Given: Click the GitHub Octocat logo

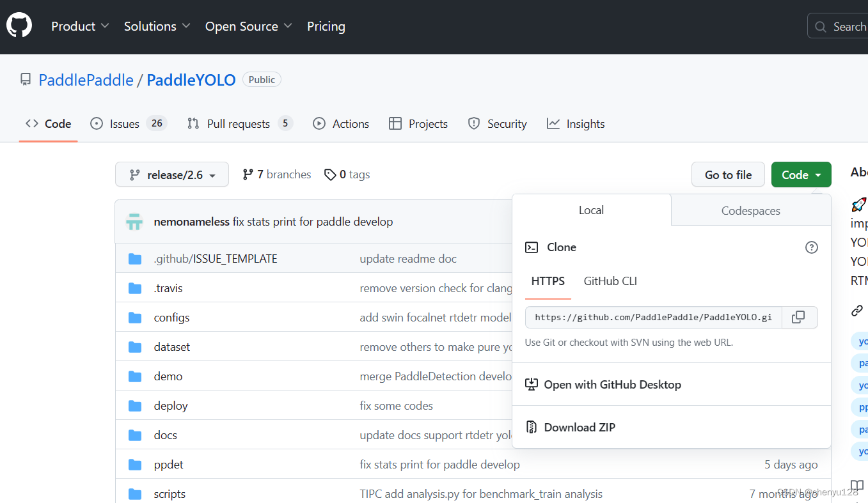Looking at the screenshot, I should click(x=19, y=26).
